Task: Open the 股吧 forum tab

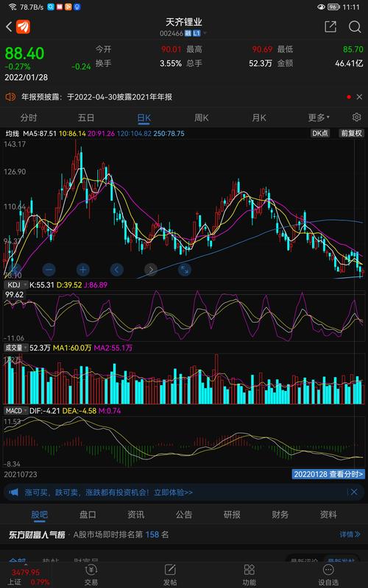Action: 40,514
